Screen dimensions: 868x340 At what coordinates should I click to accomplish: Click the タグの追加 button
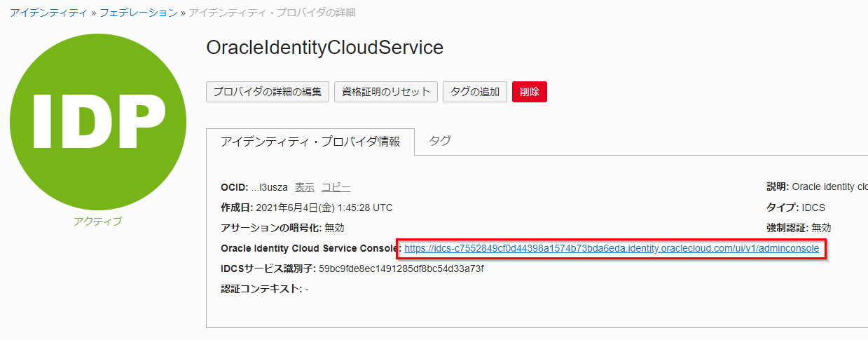point(474,92)
